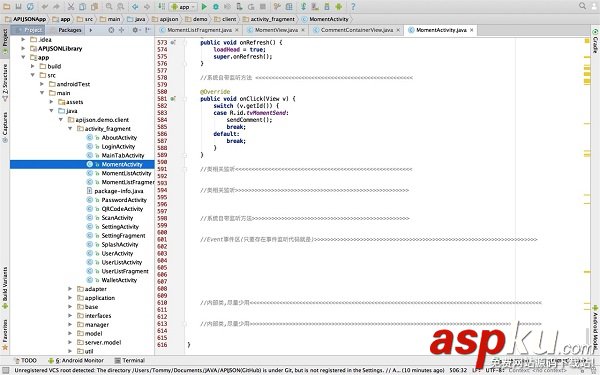Open the SDK Manager toolbar icon
This screenshot has width=600, height=375.
[327, 7]
